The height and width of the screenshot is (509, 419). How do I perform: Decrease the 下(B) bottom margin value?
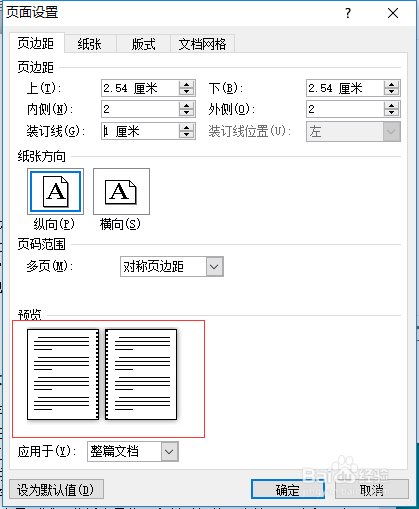click(392, 92)
